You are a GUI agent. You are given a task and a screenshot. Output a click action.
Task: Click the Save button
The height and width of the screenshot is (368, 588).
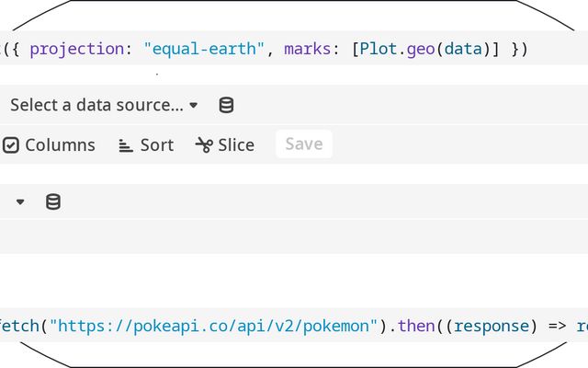click(x=304, y=144)
